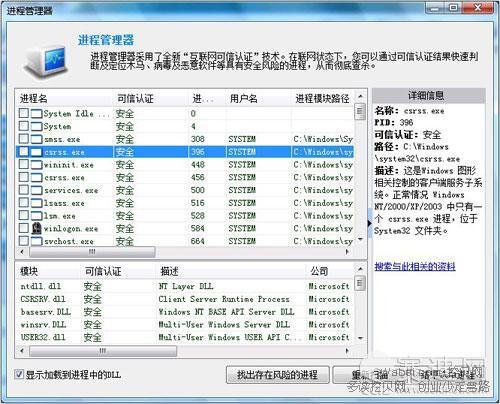
Task: Click process list horizontal scrollbar thumb
Action: click(92, 252)
